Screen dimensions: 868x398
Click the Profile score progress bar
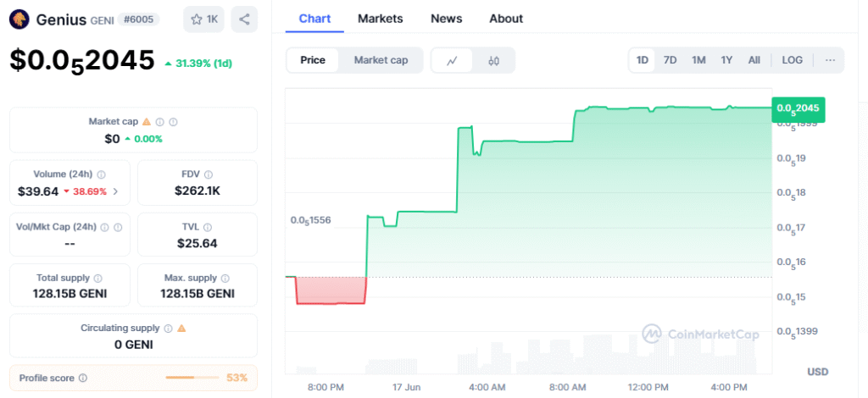pos(192,378)
